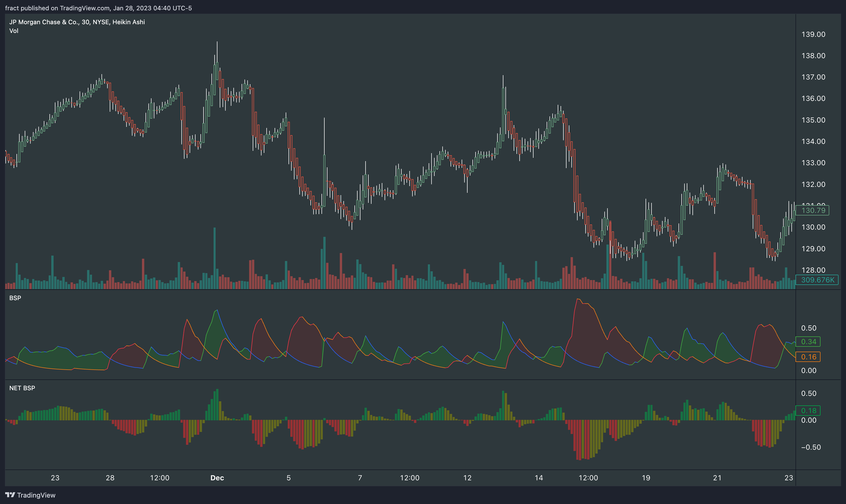Click the −0.50 NET BSP scale label
This screenshot has height=504, width=846.
(811, 447)
